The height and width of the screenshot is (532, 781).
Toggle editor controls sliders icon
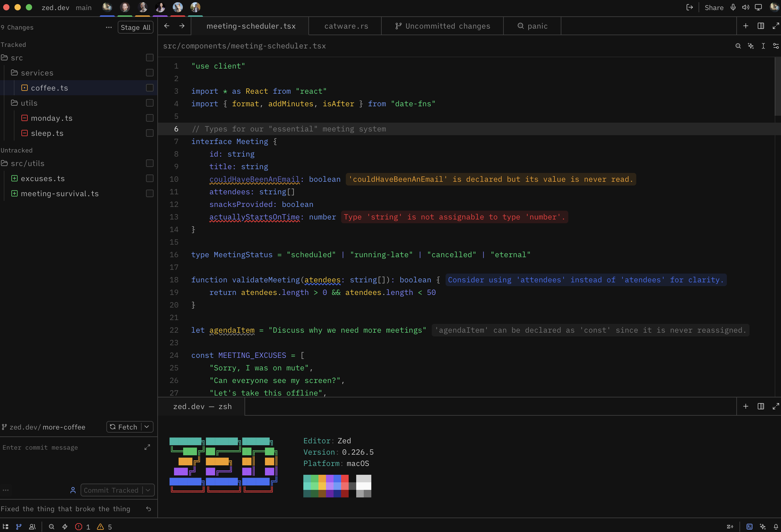point(776,46)
